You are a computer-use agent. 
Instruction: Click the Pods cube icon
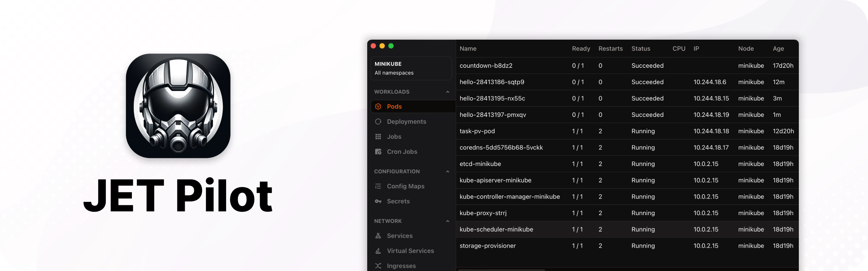[x=378, y=106]
